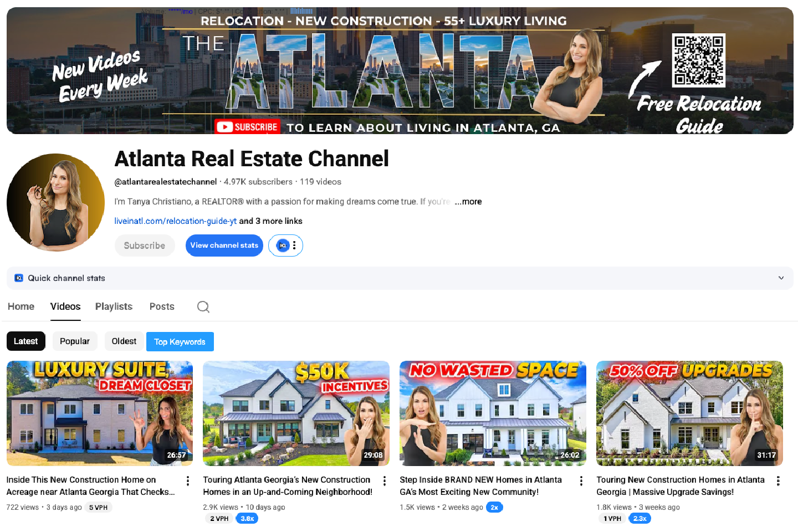798x532 pixels.
Task: Click the Top Keywords button
Action: pyautogui.click(x=180, y=342)
